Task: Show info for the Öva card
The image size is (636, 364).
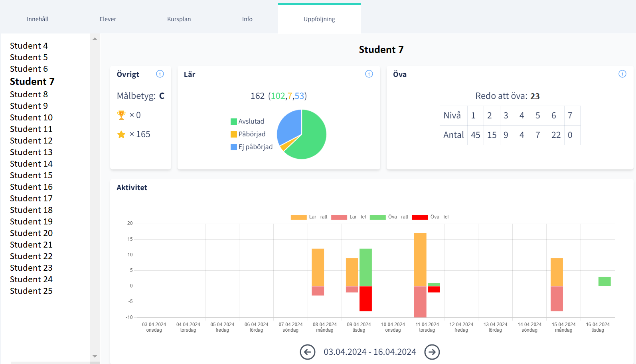Action: 622,74
